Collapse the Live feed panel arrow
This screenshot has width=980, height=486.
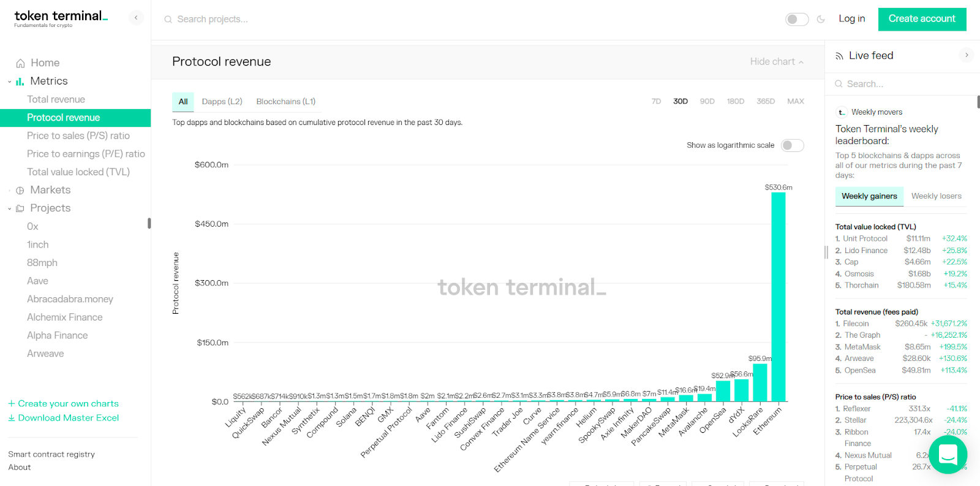pos(967,55)
